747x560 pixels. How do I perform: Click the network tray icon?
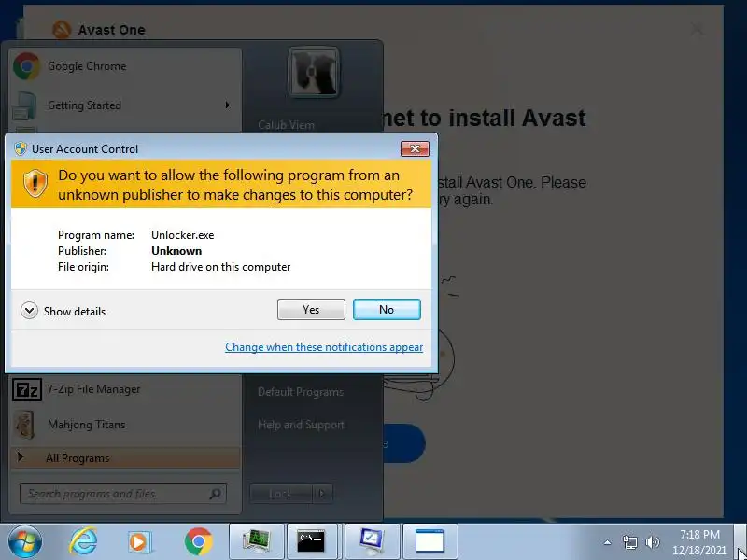coord(629,542)
